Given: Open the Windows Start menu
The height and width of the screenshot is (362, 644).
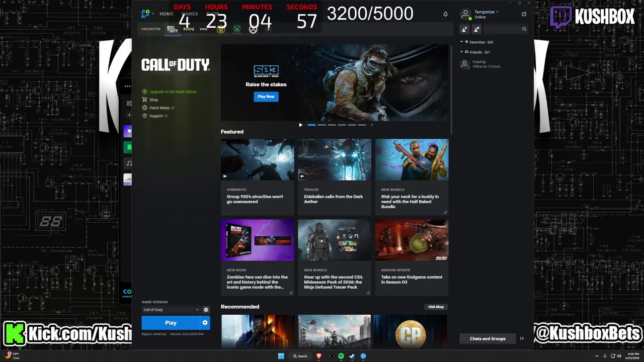Looking at the screenshot, I should coord(281,356).
